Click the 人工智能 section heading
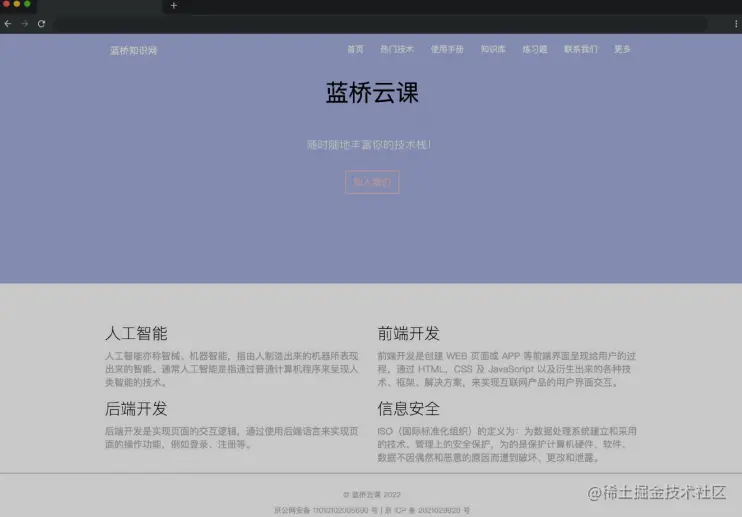Image resolution: width=742 pixels, height=517 pixels. coord(136,333)
